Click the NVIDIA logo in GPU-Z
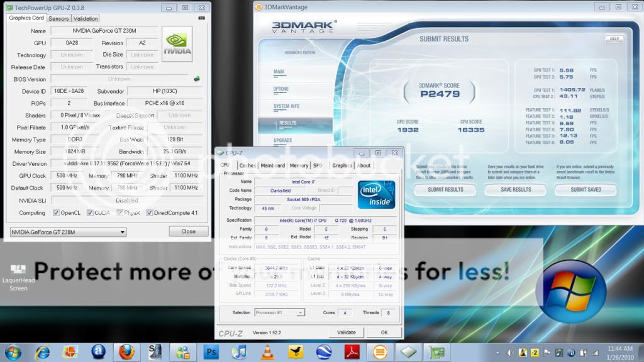Screen dimensions: 644x362 tap(177, 44)
